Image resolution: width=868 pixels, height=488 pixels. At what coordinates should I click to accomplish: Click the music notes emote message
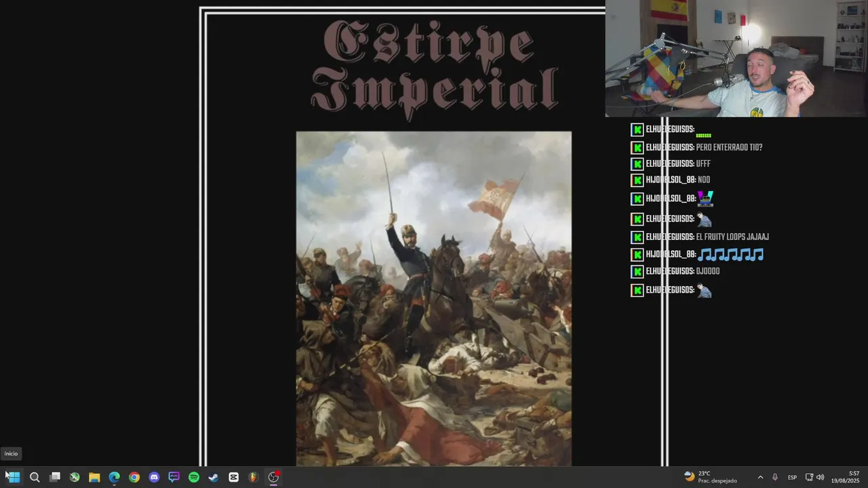(x=730, y=254)
